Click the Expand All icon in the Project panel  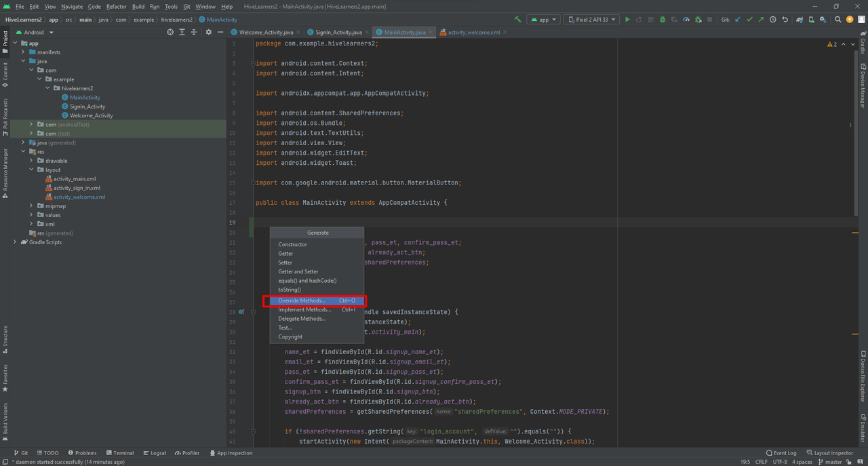pos(182,32)
